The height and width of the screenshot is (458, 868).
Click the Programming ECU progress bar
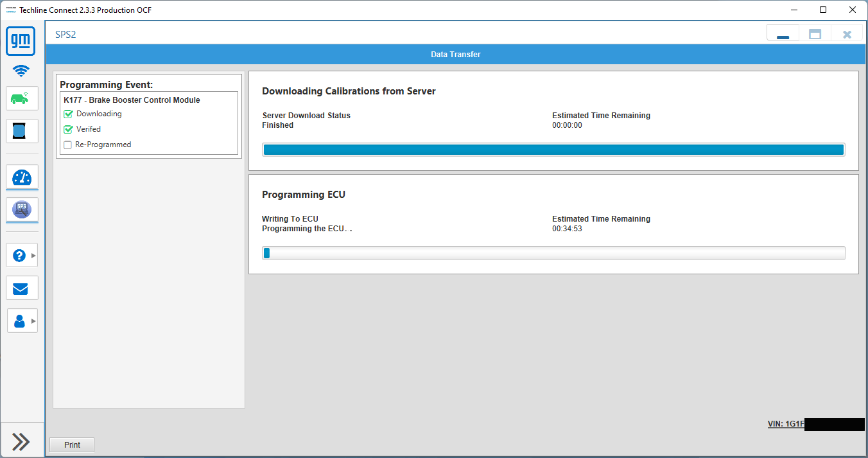point(553,253)
